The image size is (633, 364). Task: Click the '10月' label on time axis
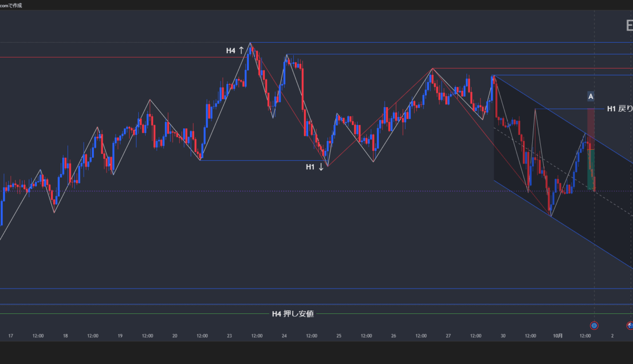(558, 336)
